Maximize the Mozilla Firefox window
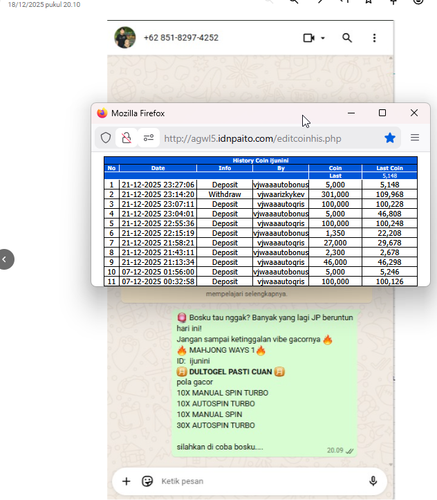Viewport: 437px width, 500px height. [382, 113]
